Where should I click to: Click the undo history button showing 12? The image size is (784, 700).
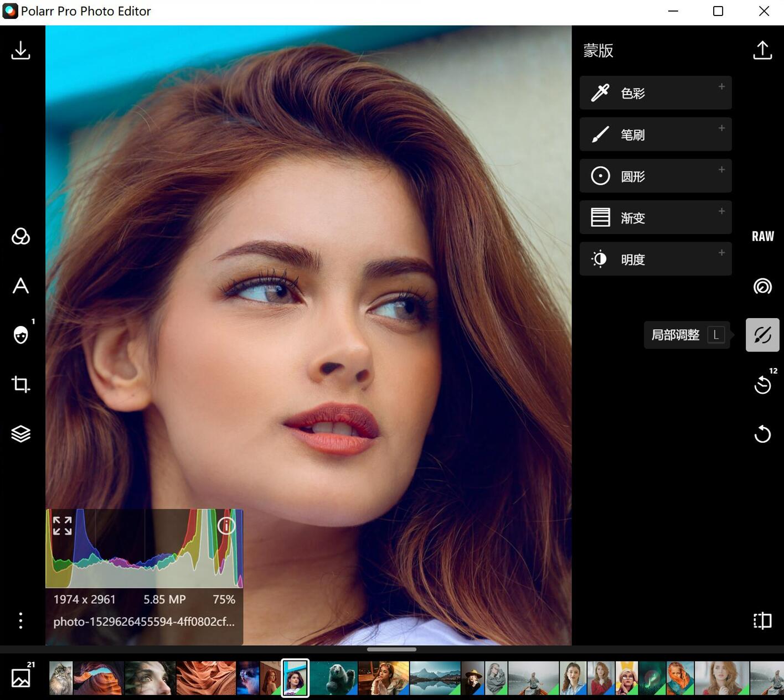pos(762,386)
